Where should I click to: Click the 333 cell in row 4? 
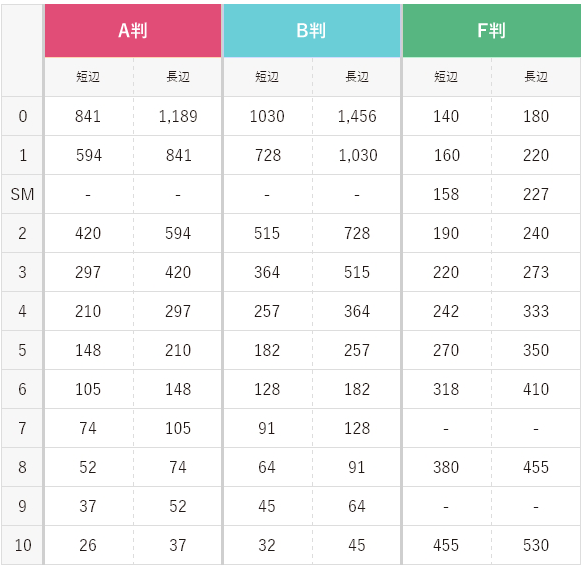(x=536, y=311)
